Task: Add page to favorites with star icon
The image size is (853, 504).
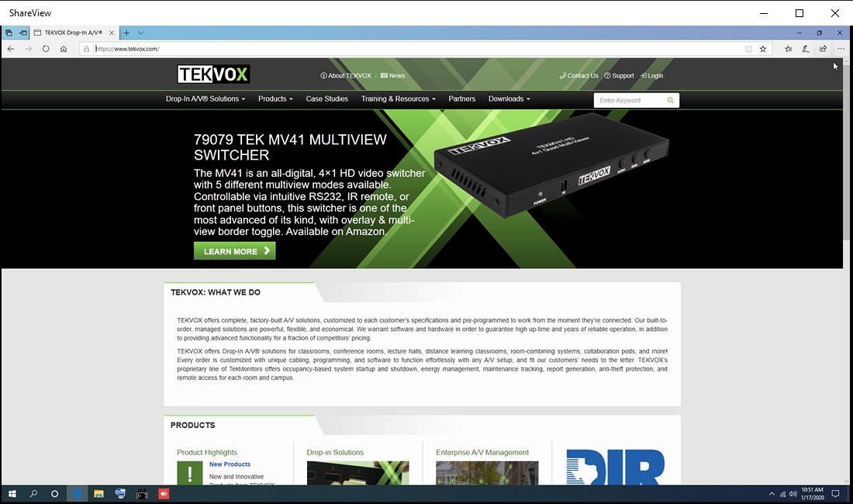Action: coord(763,49)
